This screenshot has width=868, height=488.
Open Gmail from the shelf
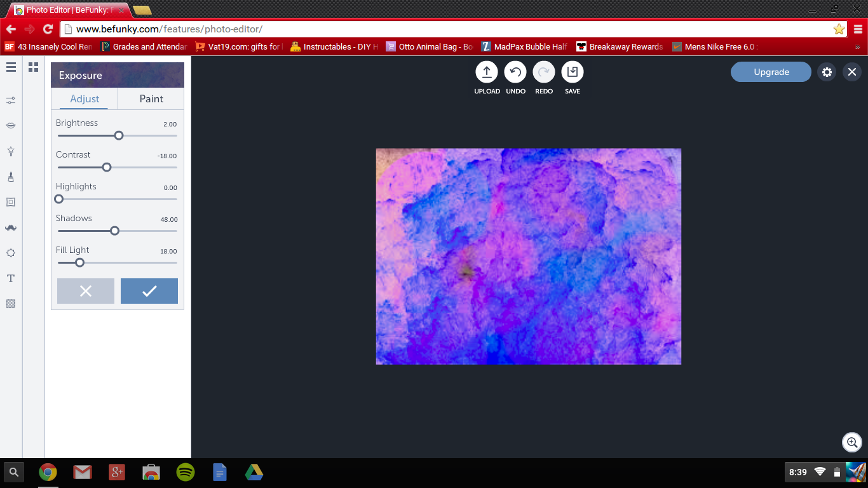(82, 472)
